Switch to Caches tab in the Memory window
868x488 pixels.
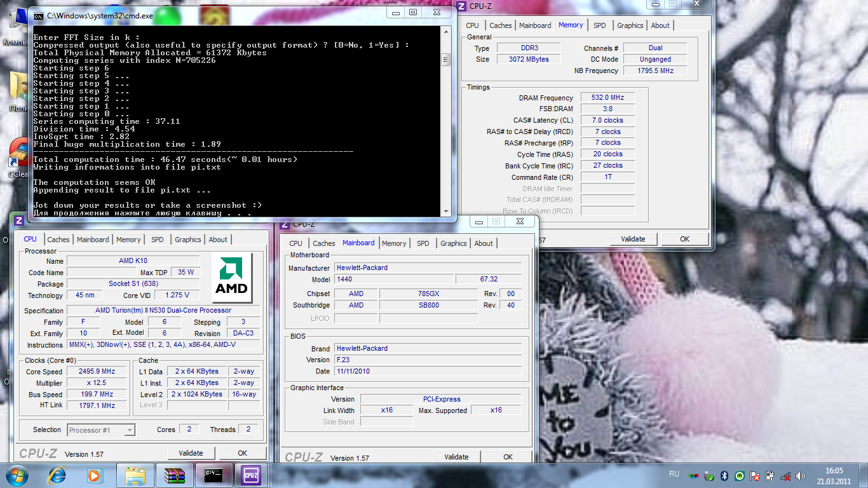[501, 25]
